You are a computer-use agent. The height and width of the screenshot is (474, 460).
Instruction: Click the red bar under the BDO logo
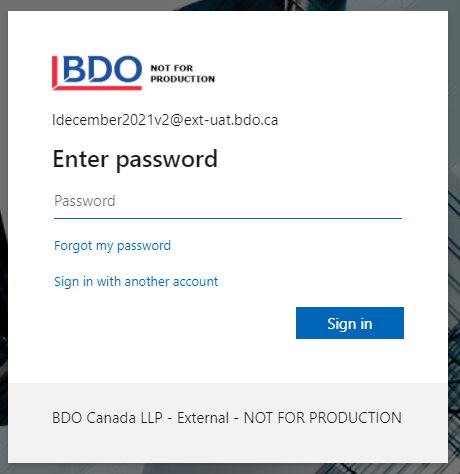99,88
